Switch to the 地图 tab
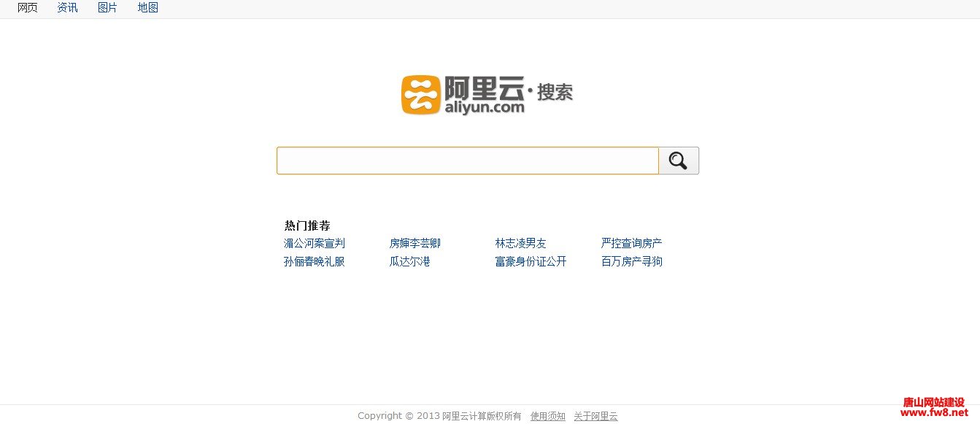This screenshot has width=980, height=424. (x=148, y=8)
